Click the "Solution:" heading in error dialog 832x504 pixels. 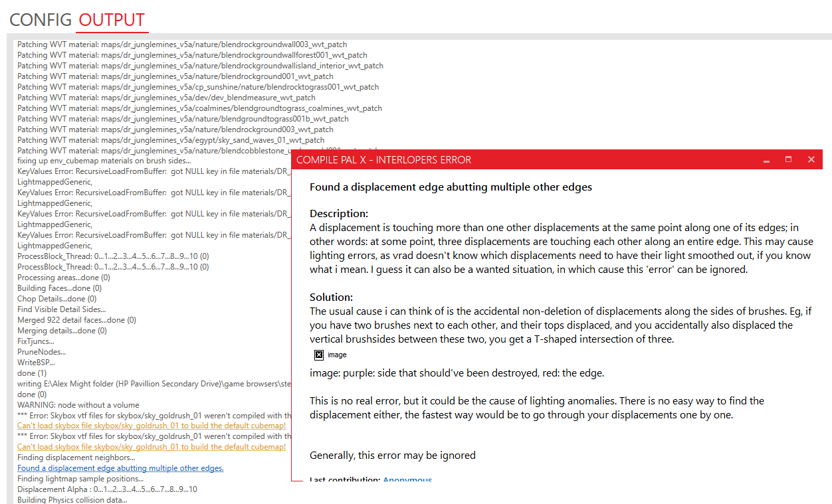332,297
